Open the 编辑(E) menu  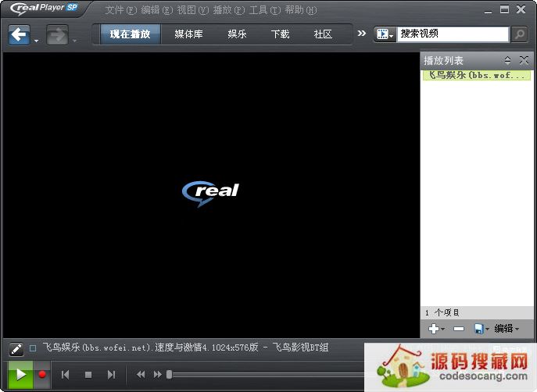(x=157, y=10)
